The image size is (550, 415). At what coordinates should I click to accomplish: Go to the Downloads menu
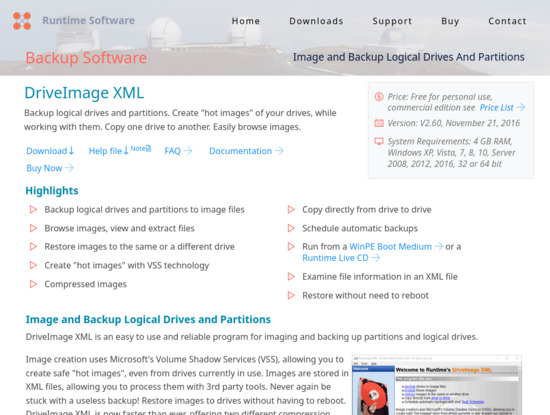[x=316, y=21]
